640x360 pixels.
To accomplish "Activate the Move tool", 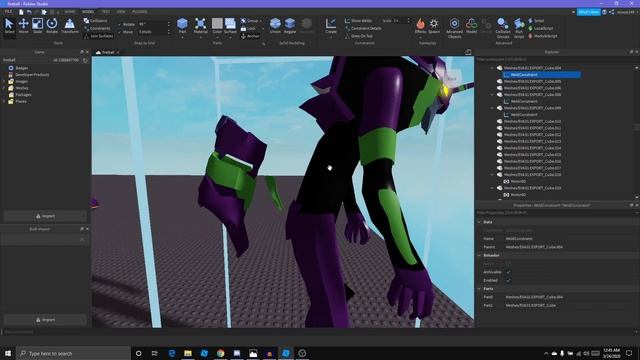I will point(23,25).
